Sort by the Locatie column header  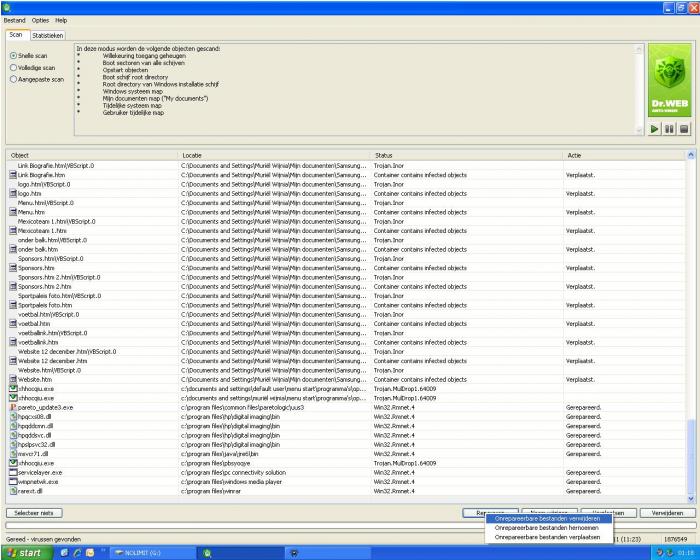click(274, 155)
